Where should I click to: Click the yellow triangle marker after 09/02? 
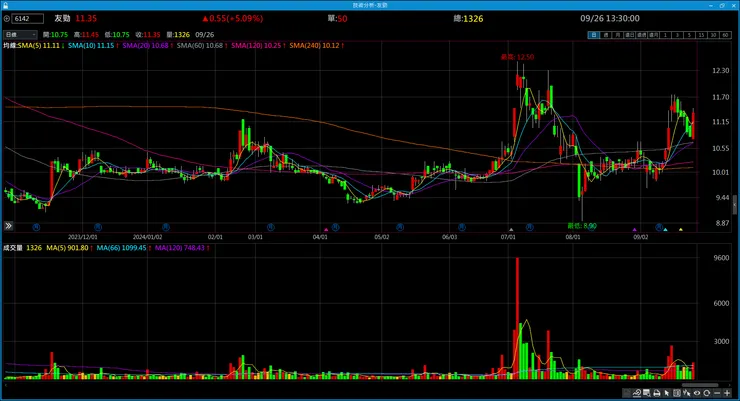(x=681, y=230)
